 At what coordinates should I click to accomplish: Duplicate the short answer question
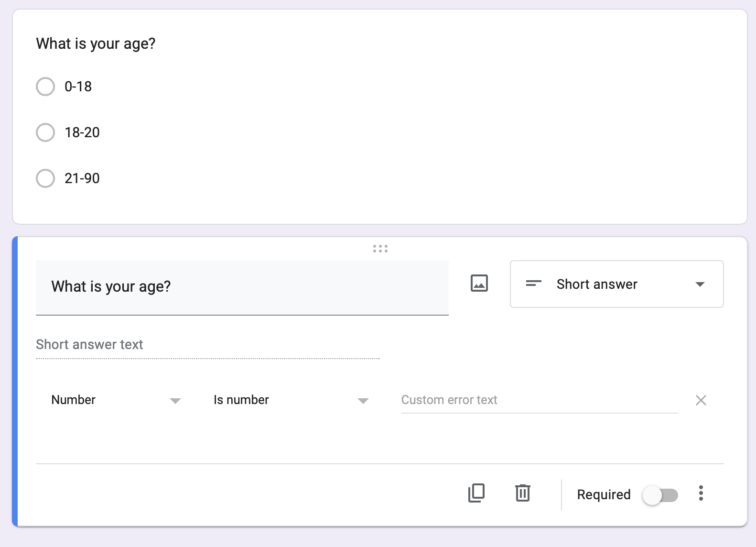click(476, 493)
